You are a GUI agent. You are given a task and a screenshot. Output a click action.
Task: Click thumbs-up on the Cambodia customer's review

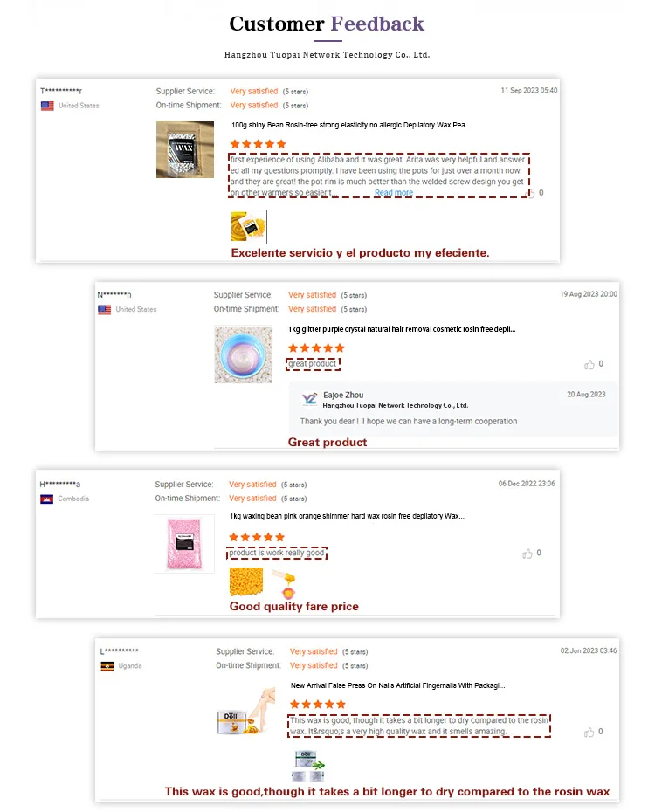527,554
